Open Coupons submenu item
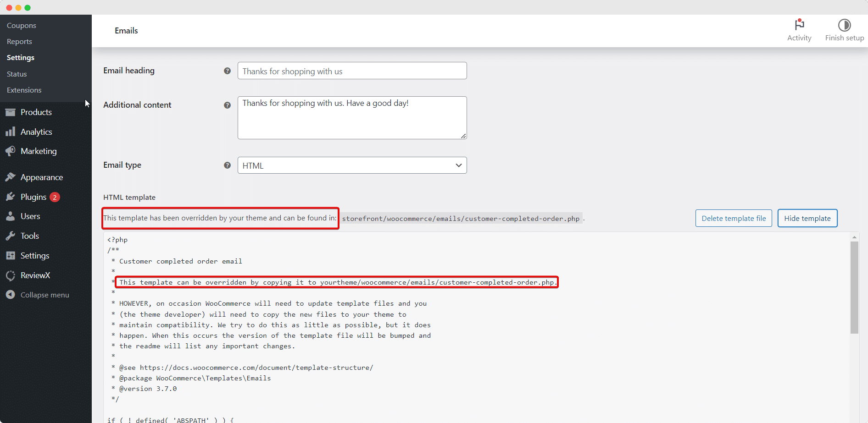Screen dimensions: 868x423 (x=22, y=26)
